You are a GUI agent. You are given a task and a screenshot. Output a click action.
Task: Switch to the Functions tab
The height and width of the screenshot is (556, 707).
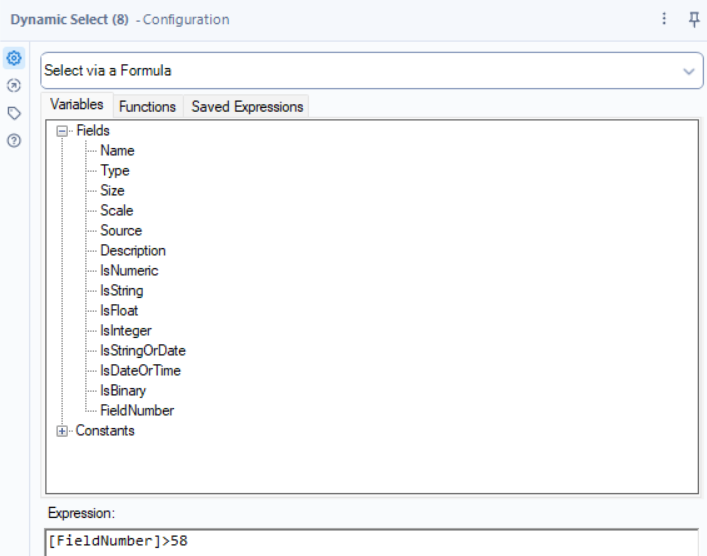[147, 107]
